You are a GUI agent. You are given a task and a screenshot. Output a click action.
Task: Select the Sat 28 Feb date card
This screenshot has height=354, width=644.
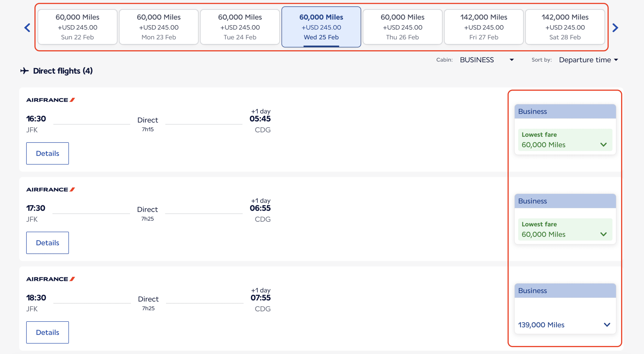click(x=565, y=27)
